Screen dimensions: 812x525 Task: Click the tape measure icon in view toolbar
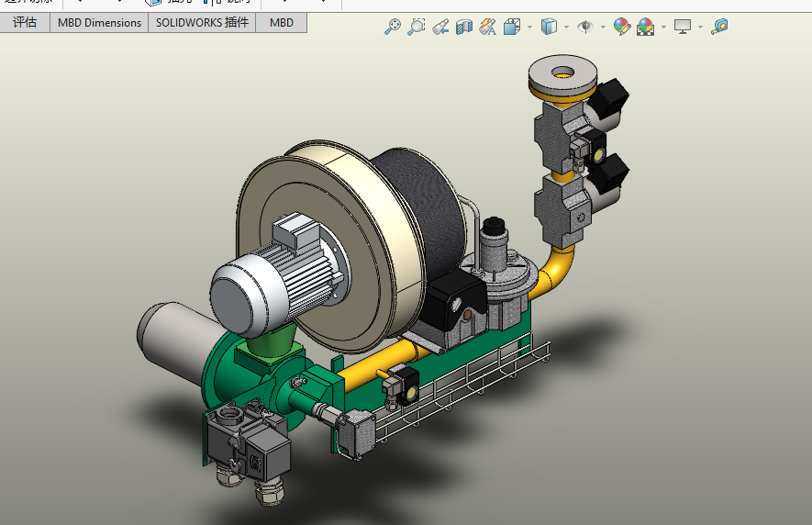point(719,27)
